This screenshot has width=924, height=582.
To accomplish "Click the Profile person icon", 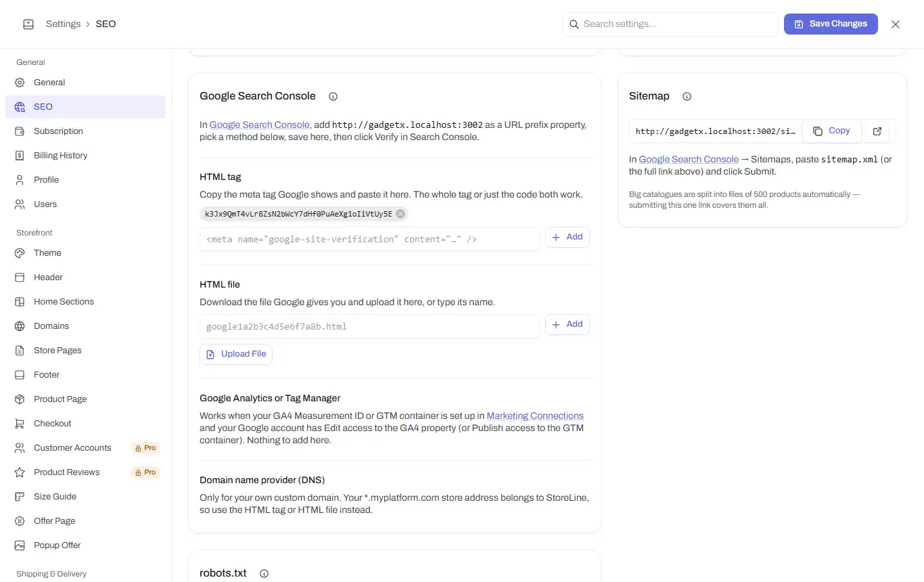I will 20,180.
